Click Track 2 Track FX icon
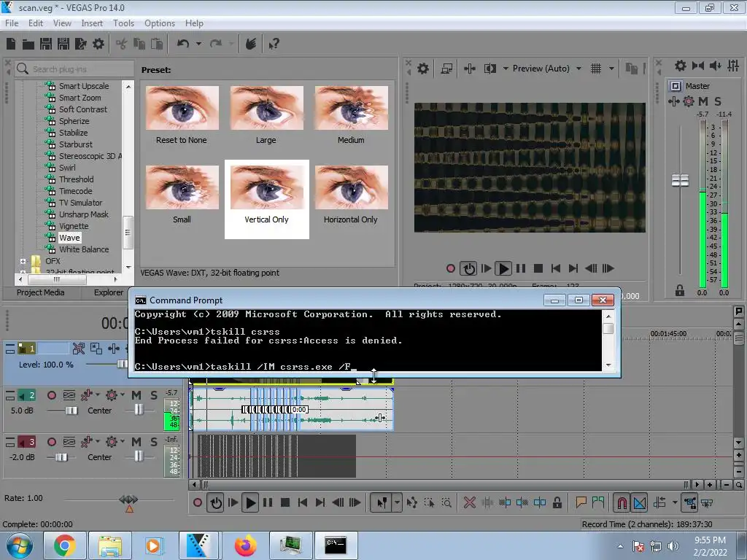This screenshot has width=747, height=560. (x=86, y=395)
